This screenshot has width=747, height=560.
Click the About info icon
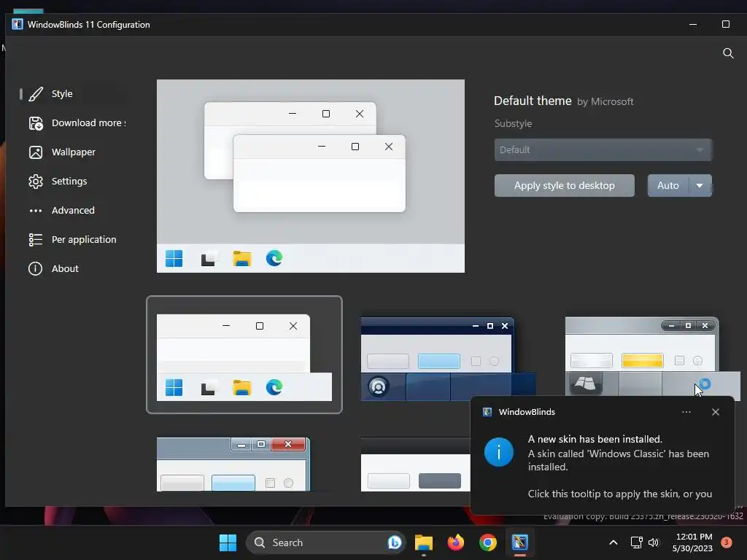(35, 268)
